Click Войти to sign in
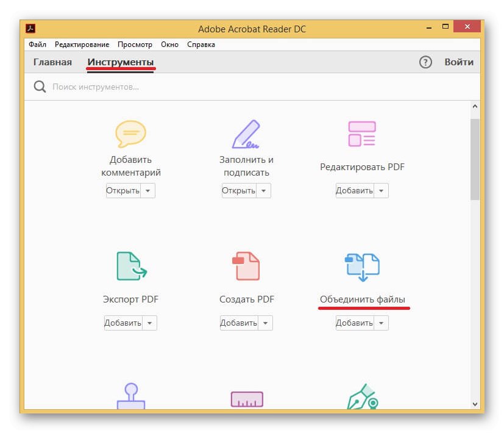Image resolution: width=504 pixels, height=433 pixels. coord(459,62)
